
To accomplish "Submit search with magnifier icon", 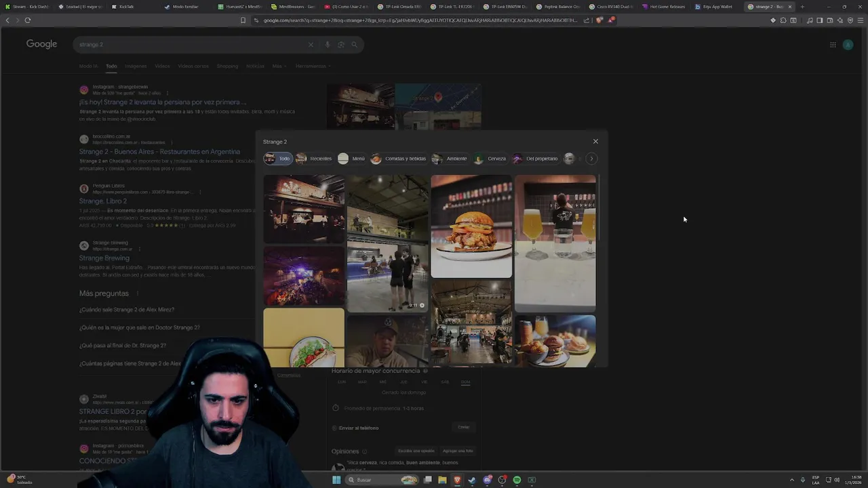I will click(x=354, y=45).
